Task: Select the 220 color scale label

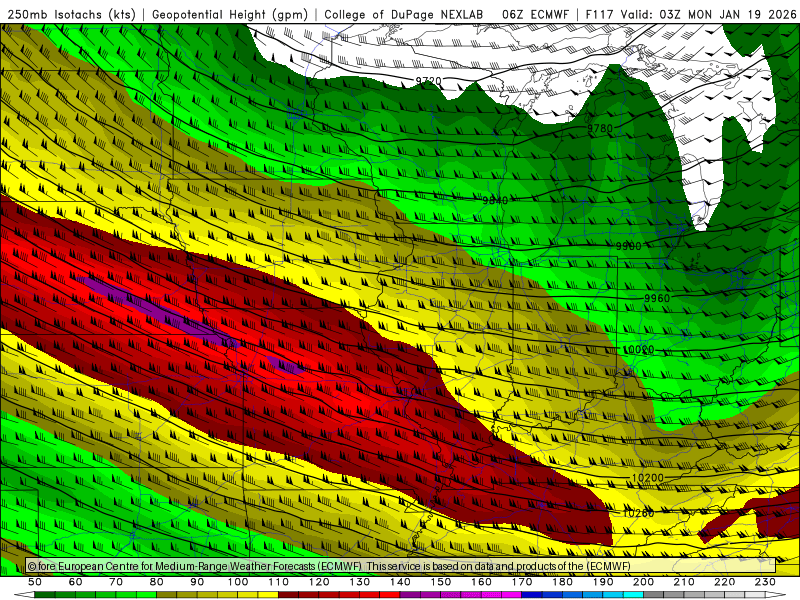Action: pos(724,582)
